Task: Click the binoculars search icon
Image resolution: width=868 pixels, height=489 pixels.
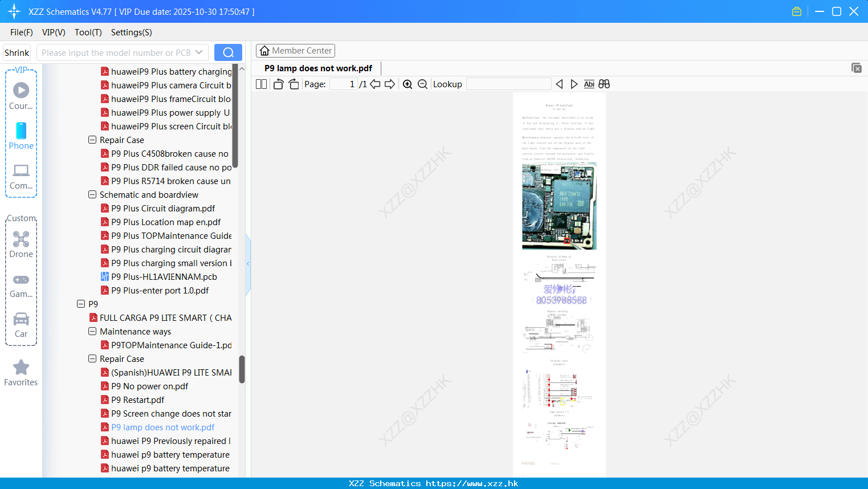Action: pyautogui.click(x=604, y=84)
